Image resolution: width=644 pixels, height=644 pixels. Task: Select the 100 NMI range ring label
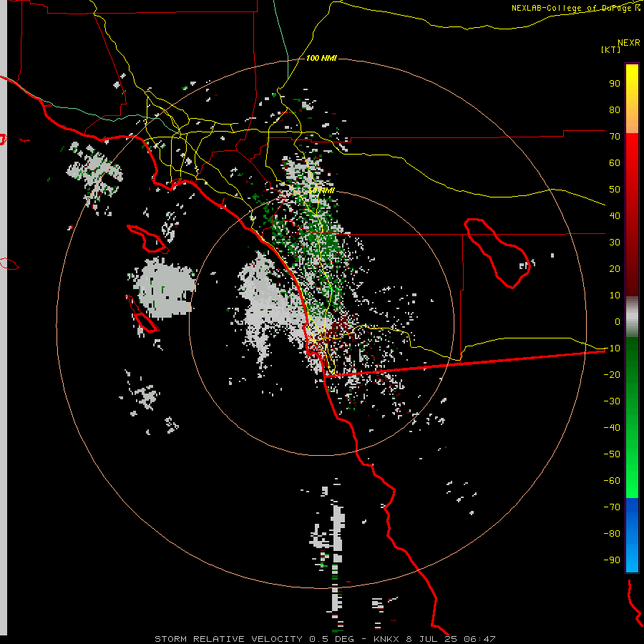(x=321, y=58)
